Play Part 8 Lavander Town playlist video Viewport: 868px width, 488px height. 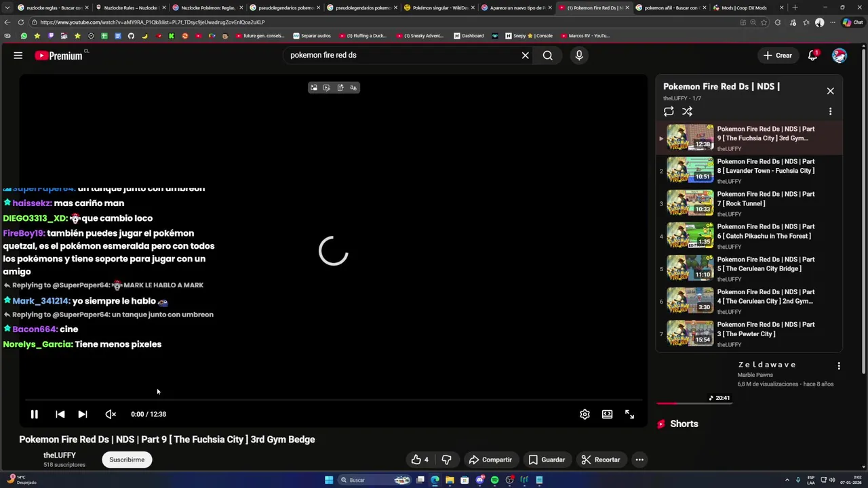[x=749, y=171]
